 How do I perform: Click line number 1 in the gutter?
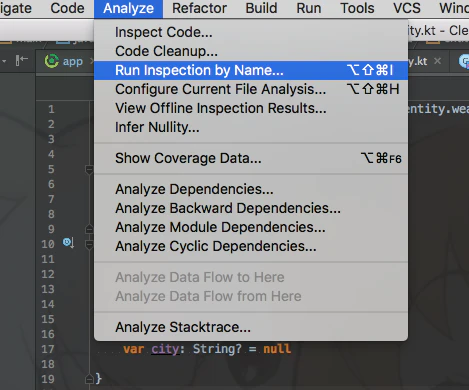click(x=51, y=109)
